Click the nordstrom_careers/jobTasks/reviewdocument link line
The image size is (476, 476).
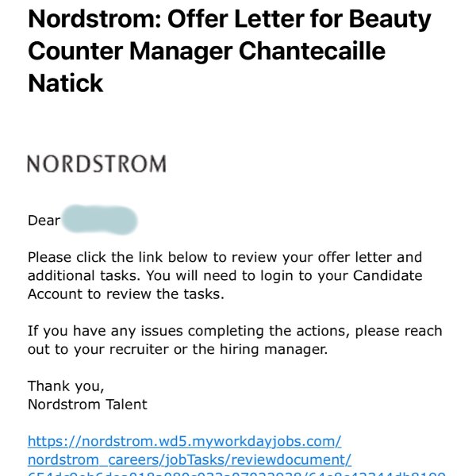pos(190,459)
